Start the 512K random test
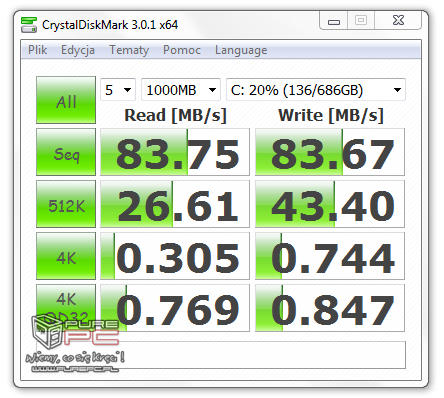 [x=66, y=204]
